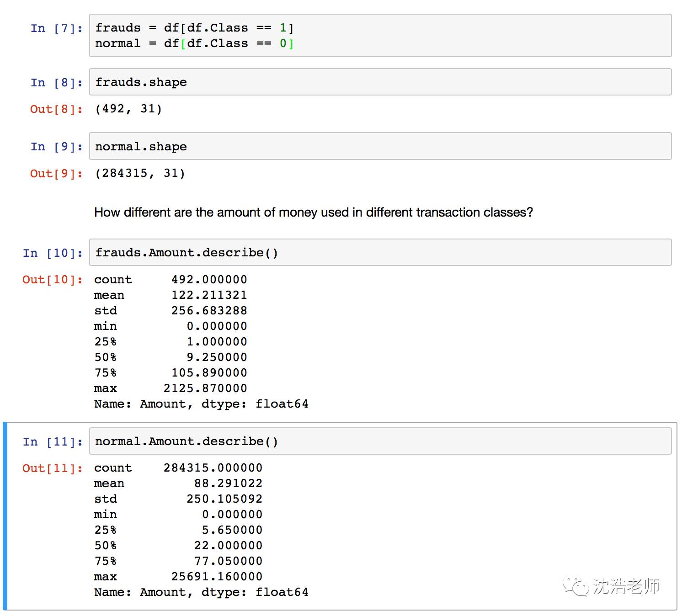Place cursor on the 'normal = df[df.Class == 0]' line
Image resolution: width=682 pixels, height=616 pixels.
pyautogui.click(x=194, y=43)
